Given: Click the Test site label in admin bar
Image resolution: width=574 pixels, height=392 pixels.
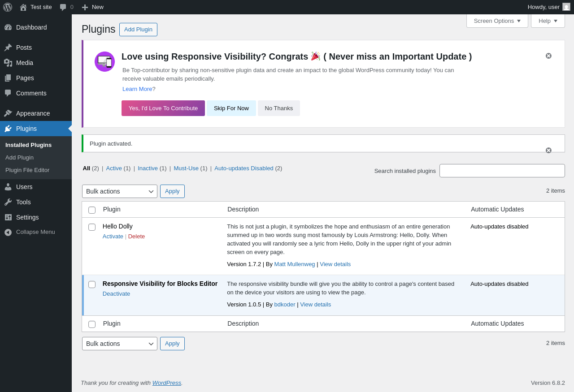Looking at the screenshot, I should pyautogui.click(x=41, y=7).
